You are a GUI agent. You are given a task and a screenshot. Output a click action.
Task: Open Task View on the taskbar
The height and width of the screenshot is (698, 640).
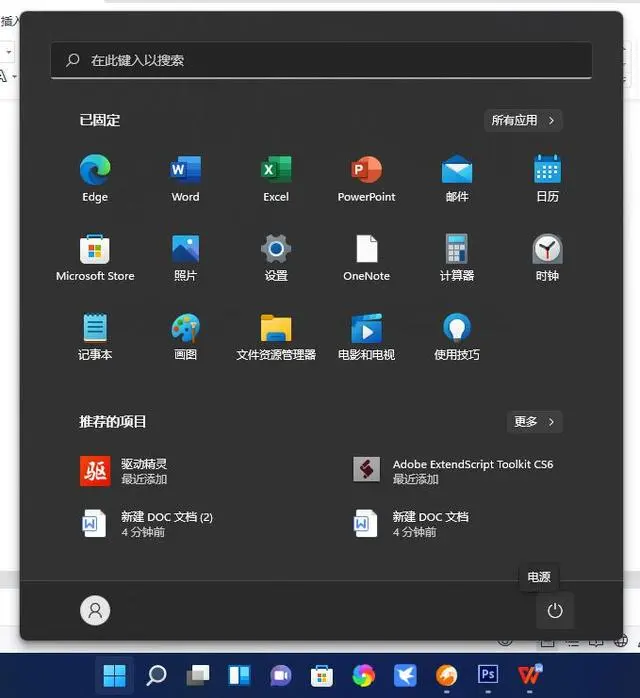pos(198,675)
